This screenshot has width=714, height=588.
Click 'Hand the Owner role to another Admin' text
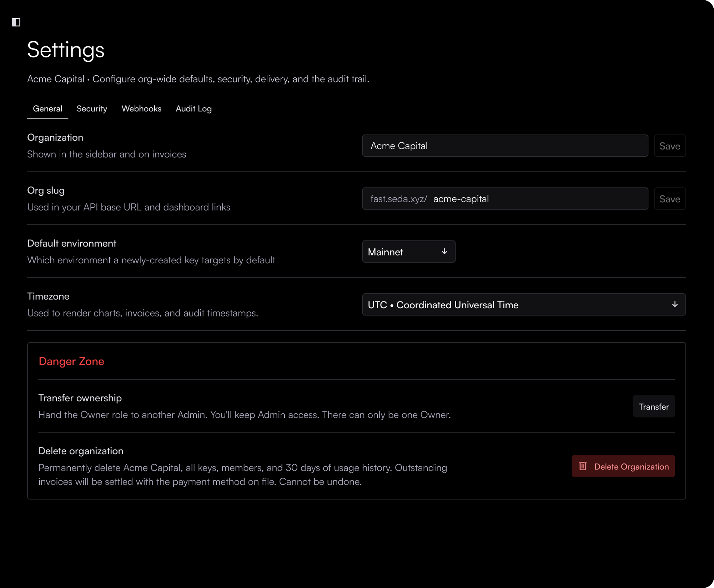[x=245, y=415]
